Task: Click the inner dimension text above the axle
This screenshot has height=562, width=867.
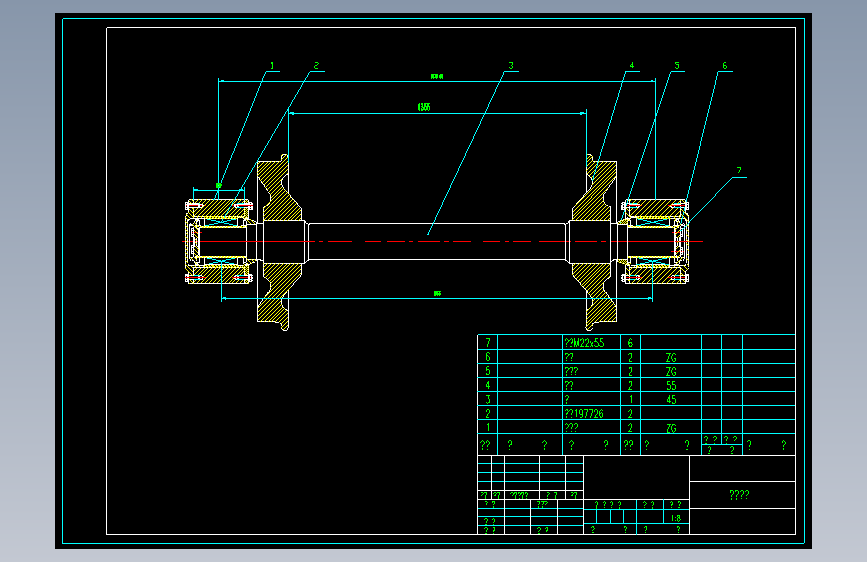Action: click(x=424, y=107)
